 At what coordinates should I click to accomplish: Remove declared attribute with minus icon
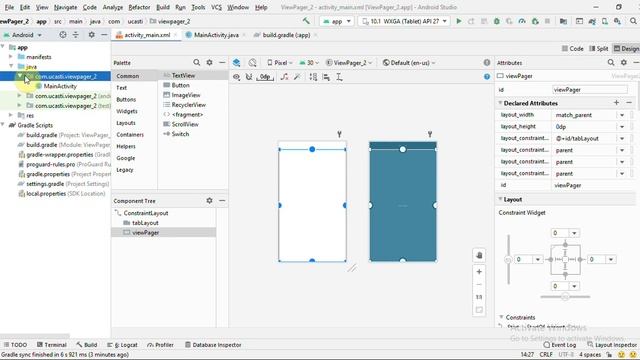click(629, 103)
